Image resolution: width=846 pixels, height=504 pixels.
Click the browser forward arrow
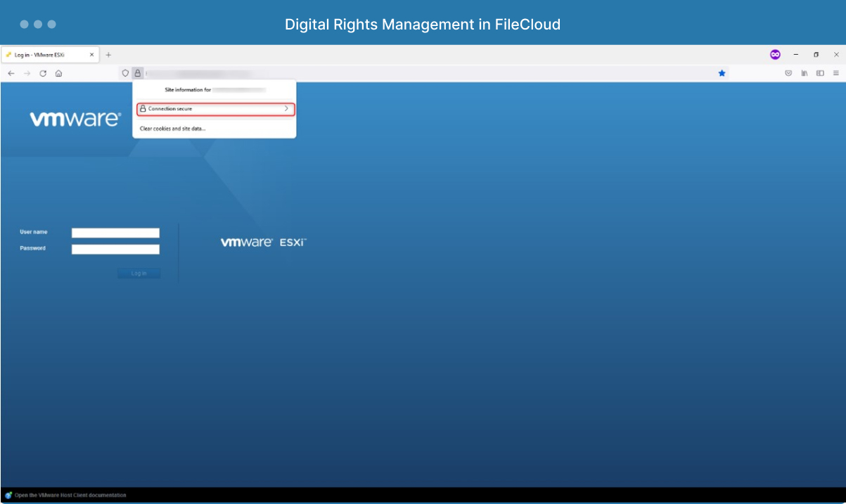tap(27, 73)
